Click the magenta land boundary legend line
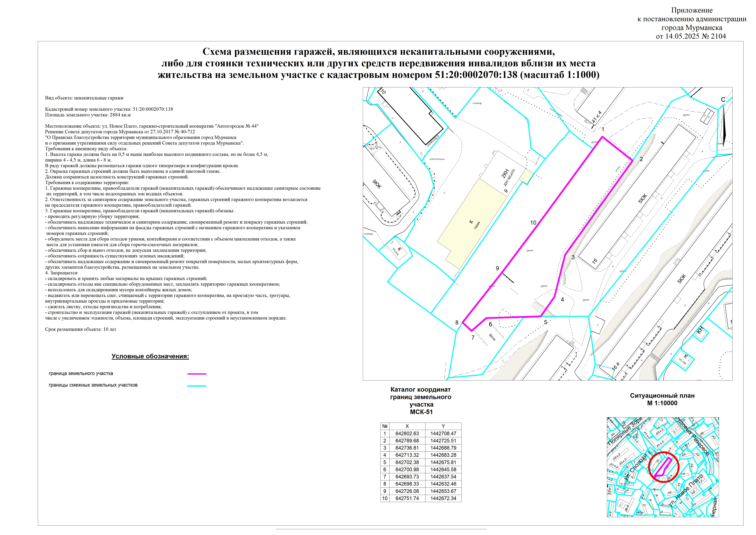Screen dimensions: 756x535 pyautogui.click(x=197, y=374)
